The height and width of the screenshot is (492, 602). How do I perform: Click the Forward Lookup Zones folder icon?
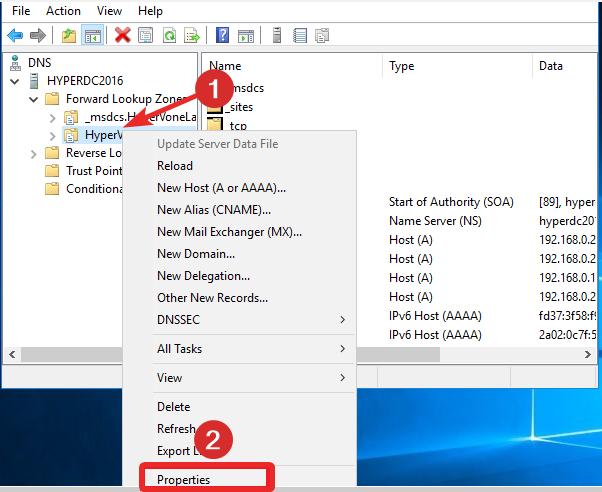click(52, 99)
